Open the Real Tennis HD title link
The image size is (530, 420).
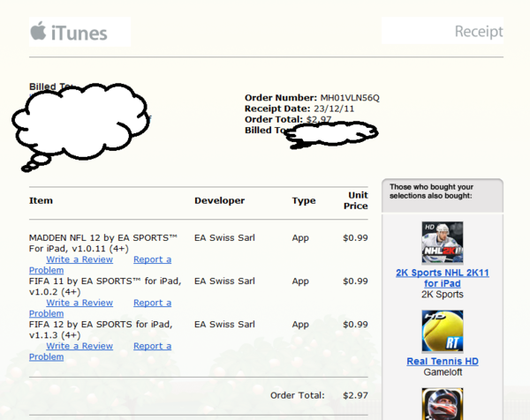coord(443,361)
